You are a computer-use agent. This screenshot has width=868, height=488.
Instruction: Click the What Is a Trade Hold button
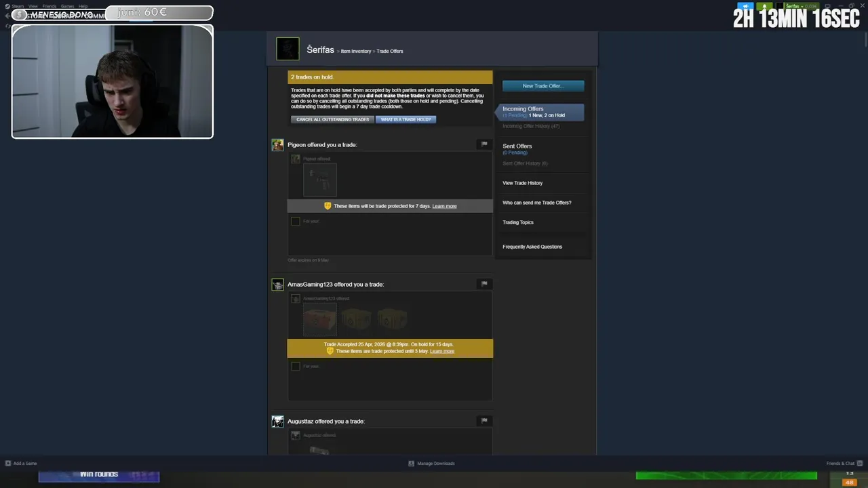(x=406, y=119)
